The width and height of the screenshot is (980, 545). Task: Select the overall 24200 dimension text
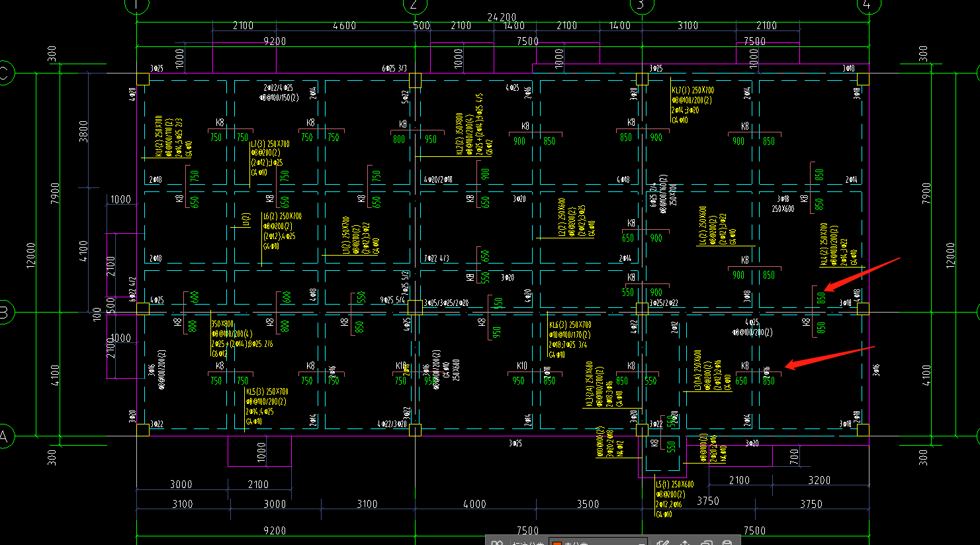pyautogui.click(x=502, y=17)
